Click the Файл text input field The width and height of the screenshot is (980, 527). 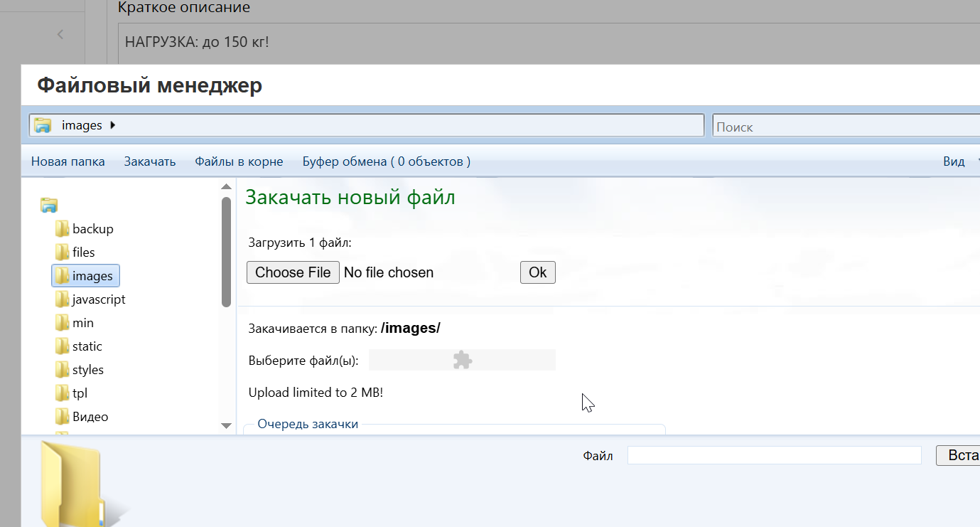pyautogui.click(x=774, y=455)
